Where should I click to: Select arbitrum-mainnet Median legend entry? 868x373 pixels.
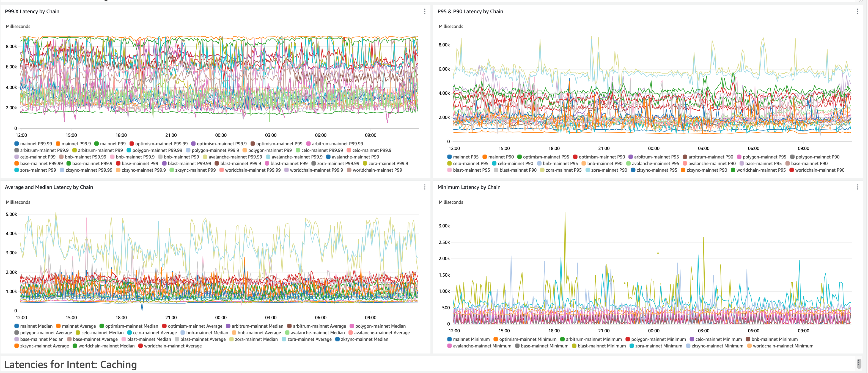pos(254,326)
